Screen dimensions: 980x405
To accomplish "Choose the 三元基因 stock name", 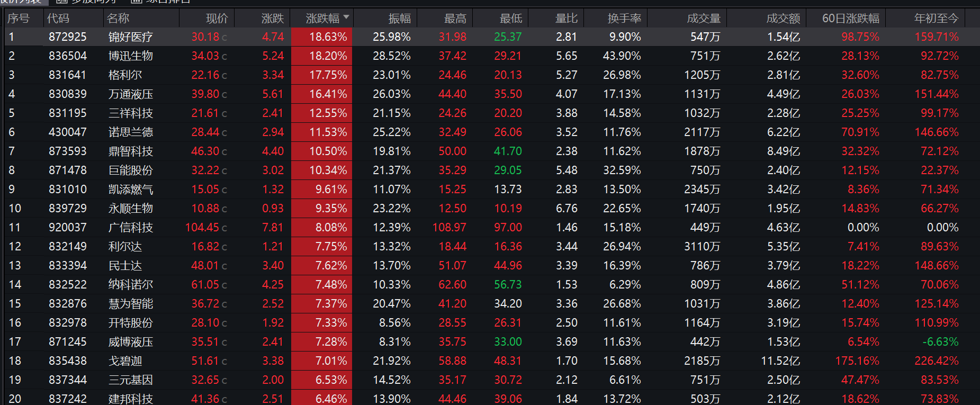I will pos(131,380).
